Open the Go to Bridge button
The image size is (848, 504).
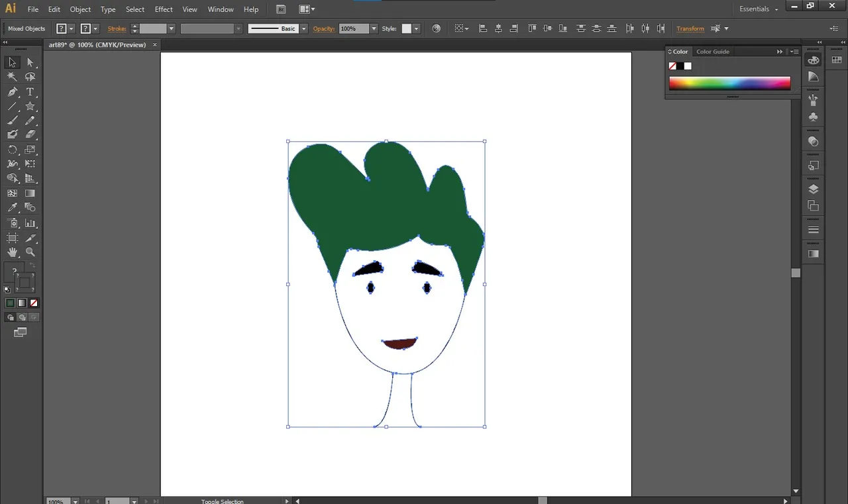pos(281,9)
